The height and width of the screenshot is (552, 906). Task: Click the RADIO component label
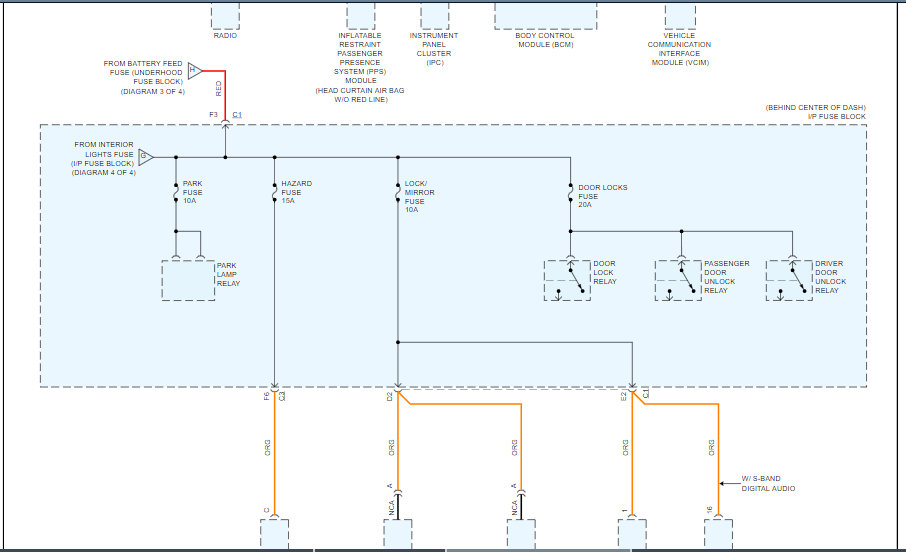[225, 36]
